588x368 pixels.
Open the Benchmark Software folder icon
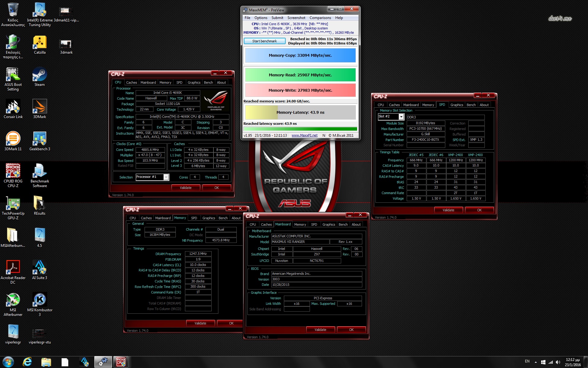click(40, 175)
